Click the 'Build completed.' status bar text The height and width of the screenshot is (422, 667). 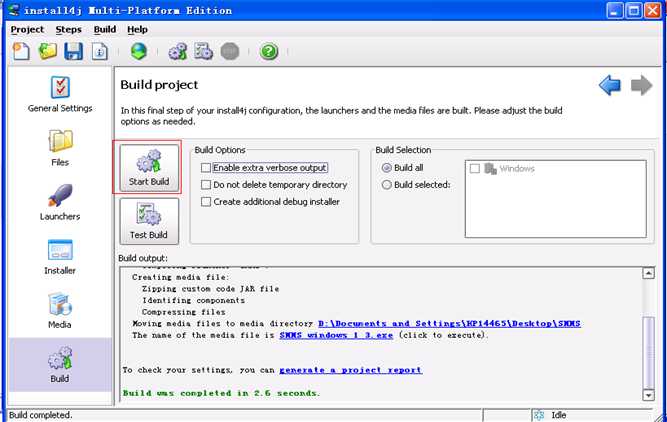(41, 415)
